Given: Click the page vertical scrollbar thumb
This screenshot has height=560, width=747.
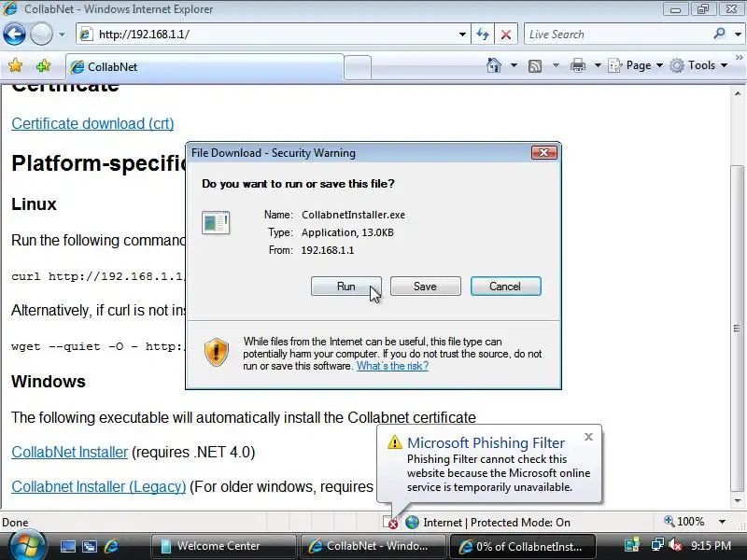Looking at the screenshot, I should [738, 328].
